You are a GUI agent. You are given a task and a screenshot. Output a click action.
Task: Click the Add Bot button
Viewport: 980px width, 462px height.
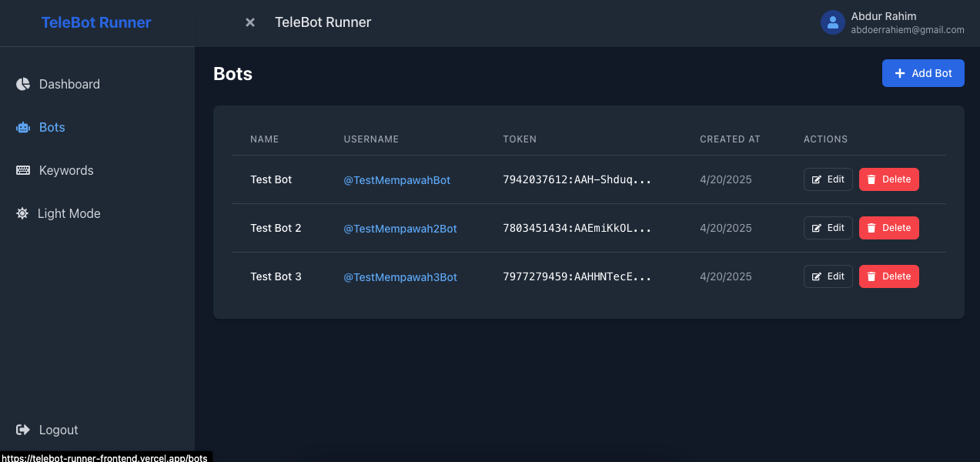point(923,73)
